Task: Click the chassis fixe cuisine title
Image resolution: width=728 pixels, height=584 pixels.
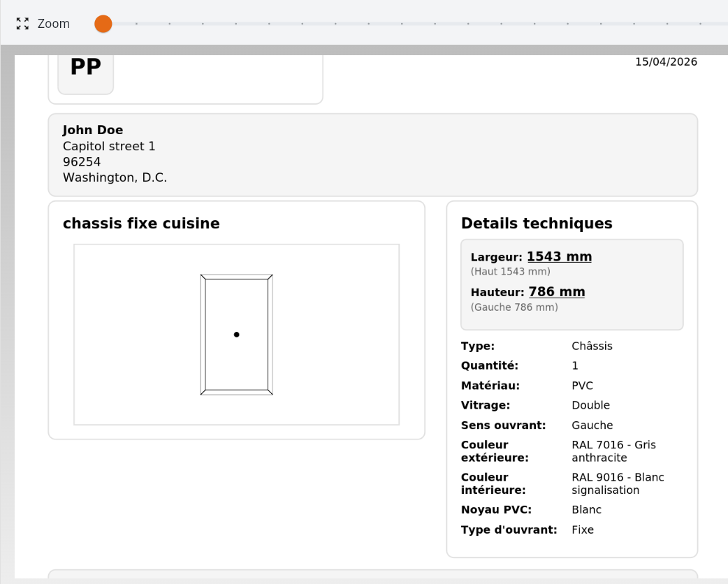Action: (141, 224)
